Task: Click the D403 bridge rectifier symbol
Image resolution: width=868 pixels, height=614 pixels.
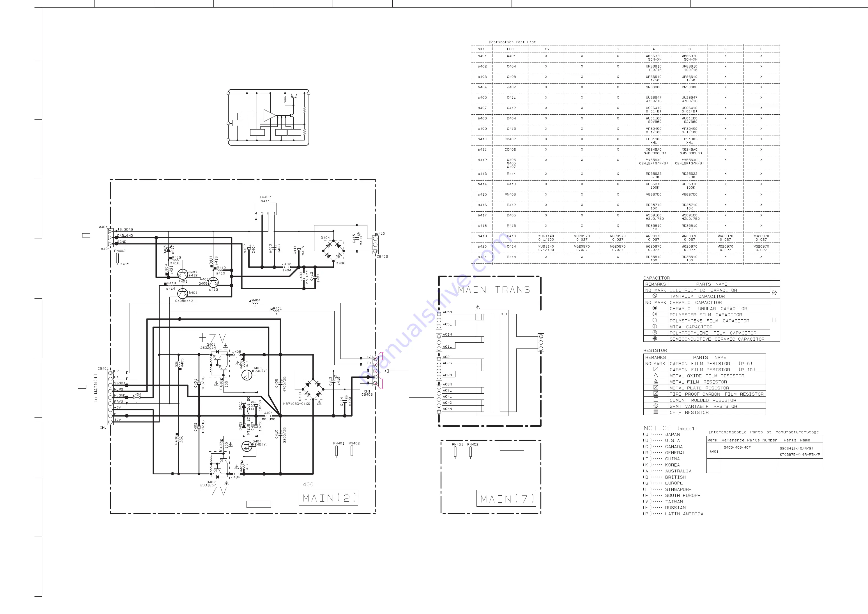Action: click(x=313, y=389)
